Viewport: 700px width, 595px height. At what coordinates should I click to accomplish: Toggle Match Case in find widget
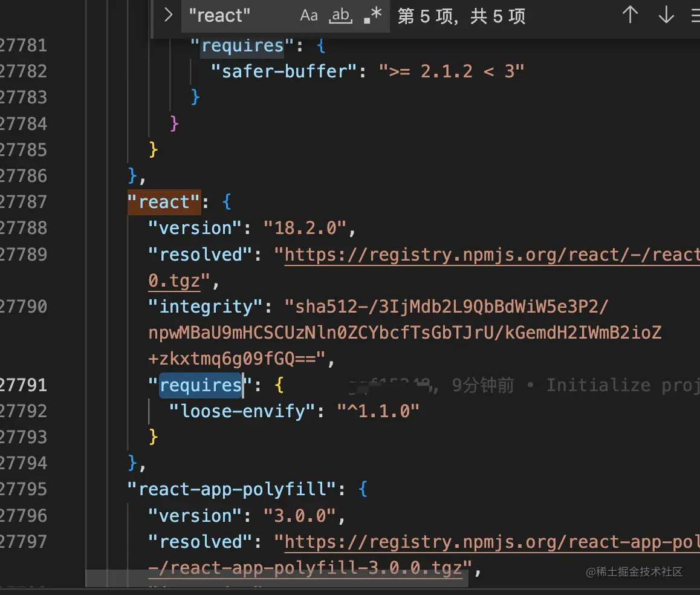pos(308,16)
